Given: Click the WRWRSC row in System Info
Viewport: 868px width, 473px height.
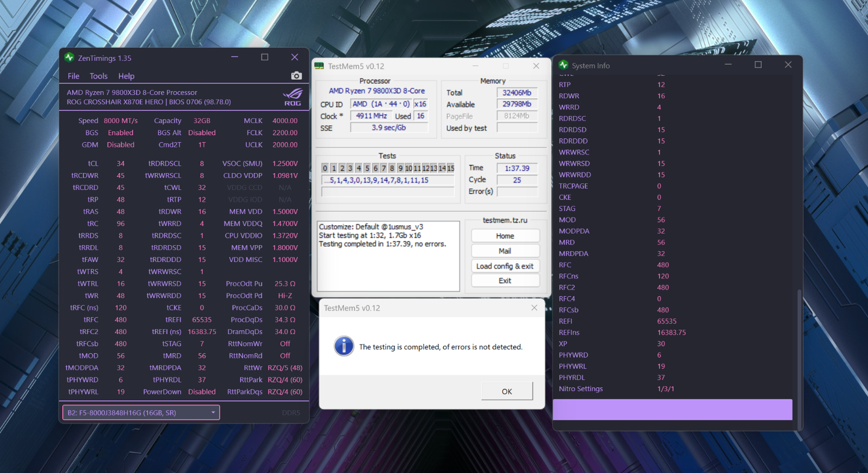Looking at the screenshot, I should click(x=673, y=152).
